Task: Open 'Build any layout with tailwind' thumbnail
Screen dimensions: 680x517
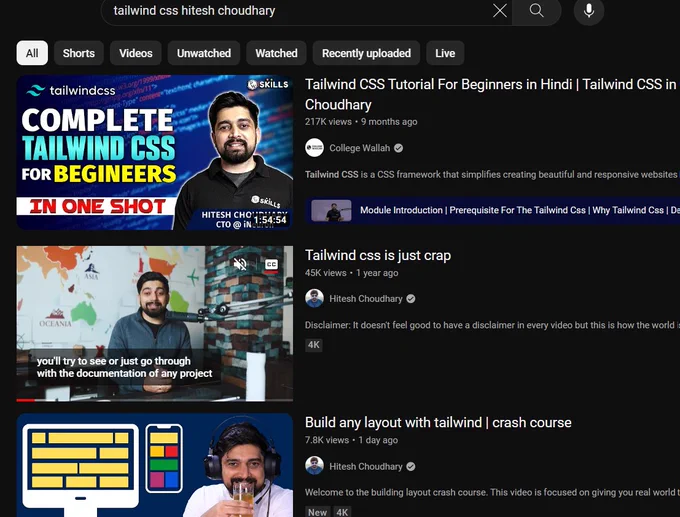Action: click(155, 465)
